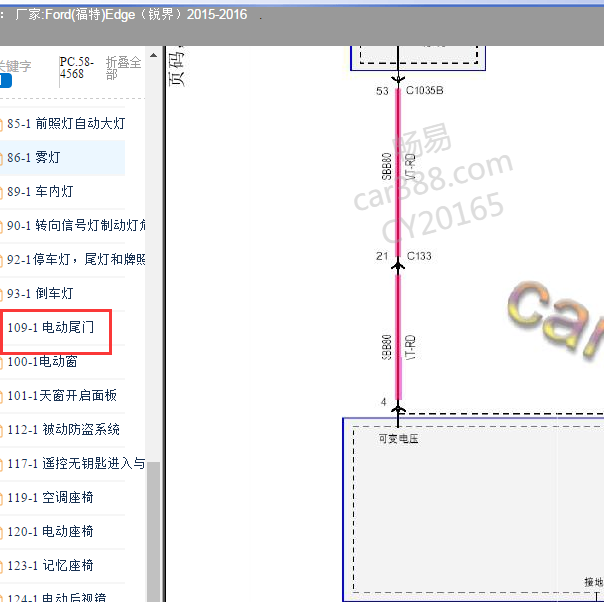
Task: Open 119-1 空调座椅 diagram
Action: click(x=50, y=498)
